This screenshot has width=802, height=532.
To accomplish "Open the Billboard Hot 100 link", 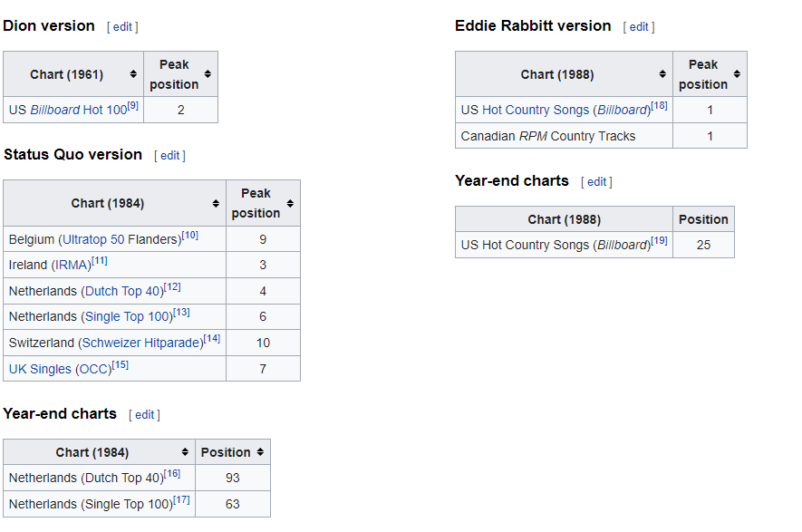I will (78, 110).
